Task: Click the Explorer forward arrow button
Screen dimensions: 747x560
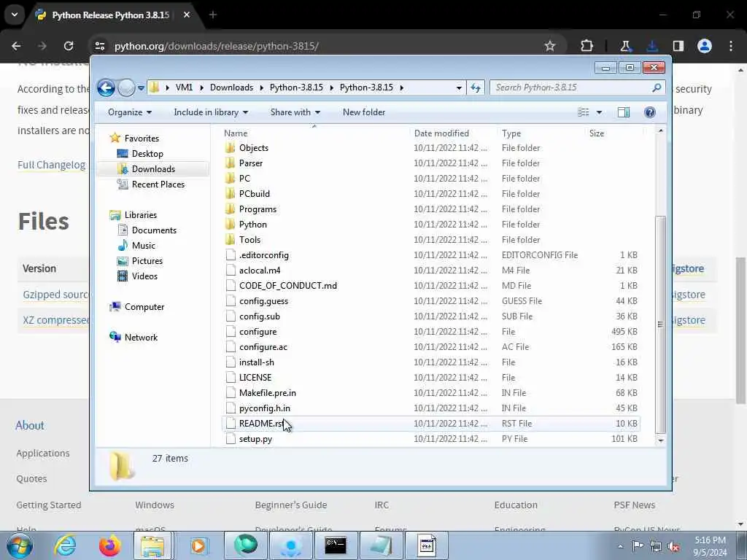Action: point(126,87)
